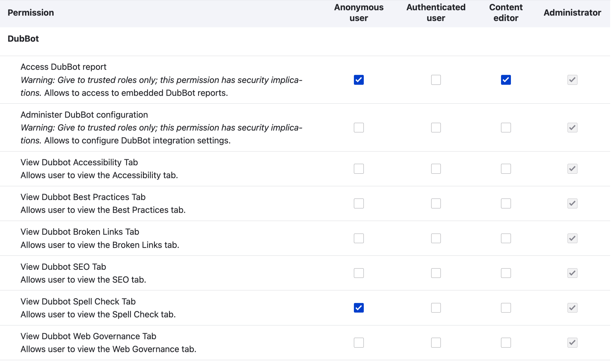Image resolution: width=611 pixels, height=364 pixels.
Task: Enable Access DubBot report for Authenticated user
Action: click(x=436, y=80)
